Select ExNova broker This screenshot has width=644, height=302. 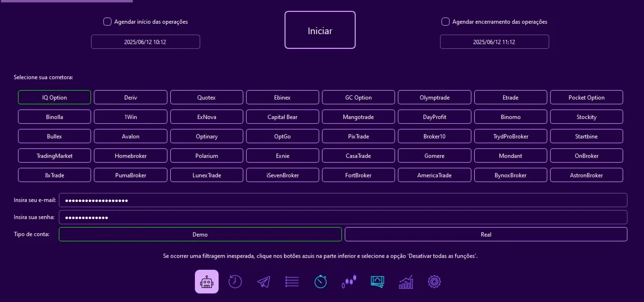tap(207, 117)
